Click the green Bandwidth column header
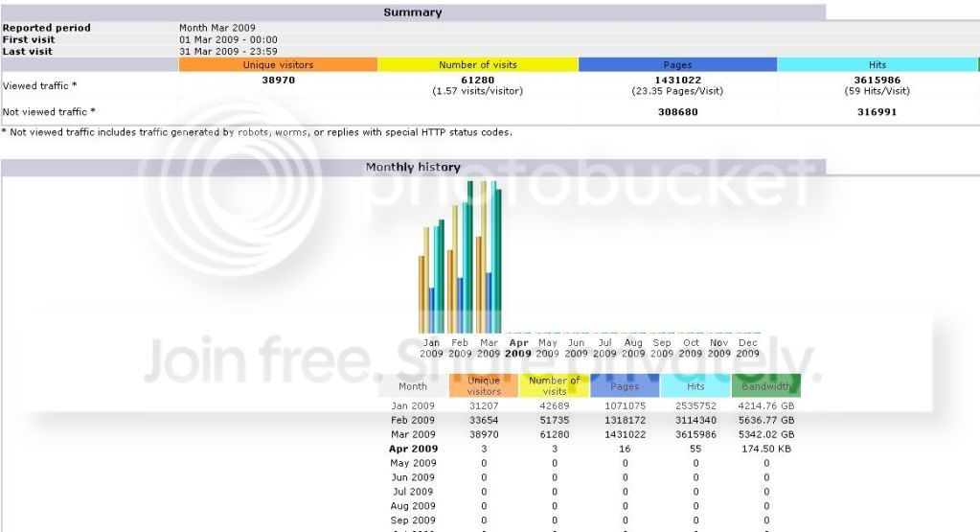The height and width of the screenshot is (532, 980). (x=766, y=386)
